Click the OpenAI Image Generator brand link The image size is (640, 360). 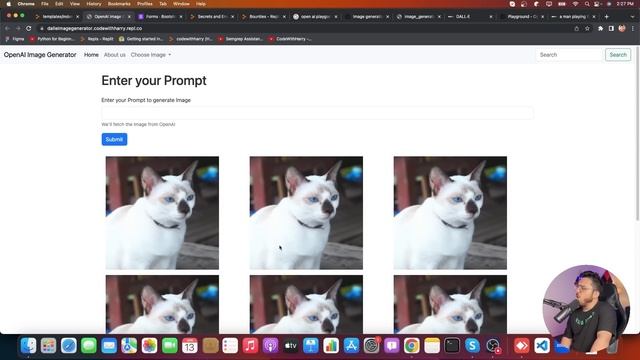click(40, 55)
